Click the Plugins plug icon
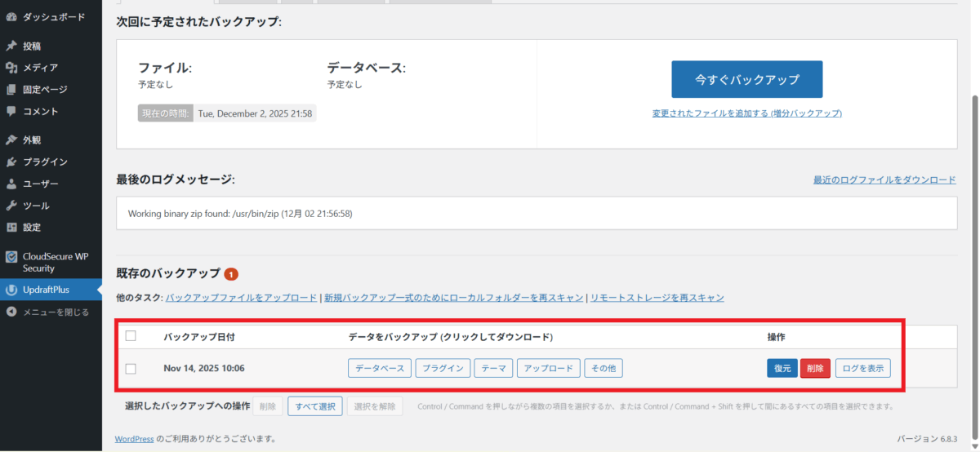Screen dimensions: 980x452 point(11,162)
